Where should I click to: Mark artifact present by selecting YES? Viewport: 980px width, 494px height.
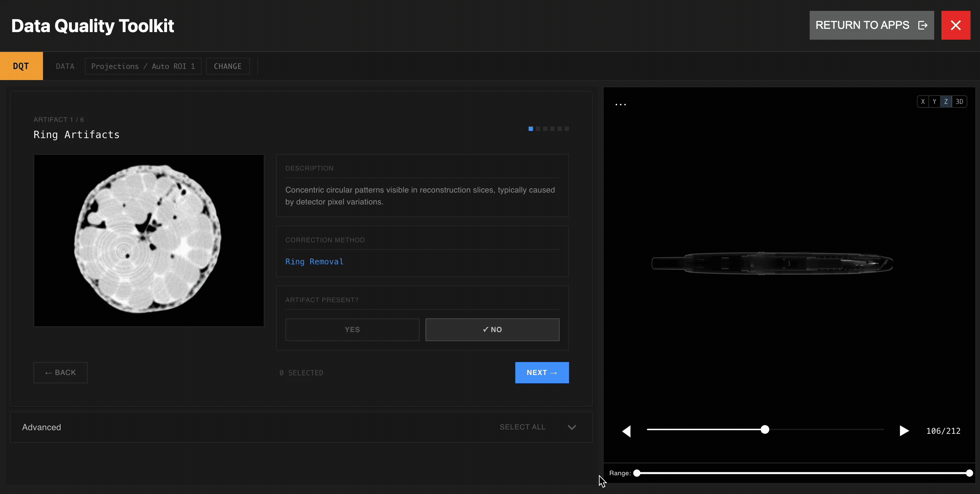tap(351, 329)
